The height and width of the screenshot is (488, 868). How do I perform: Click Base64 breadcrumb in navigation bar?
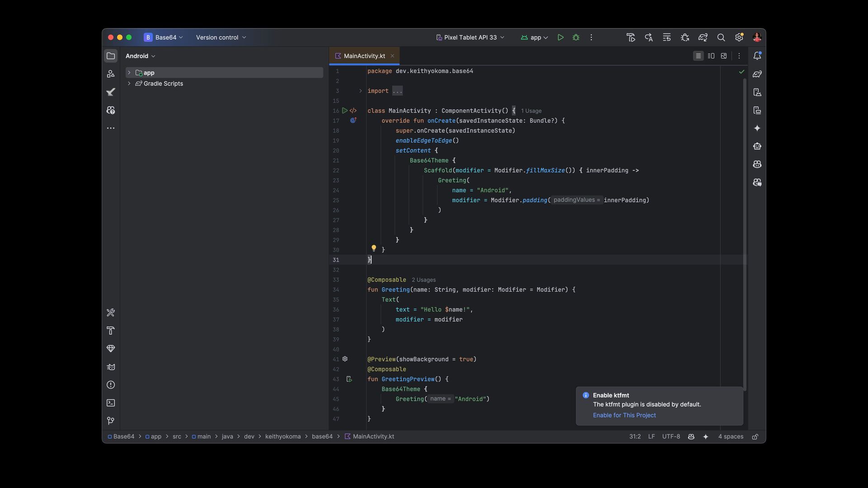[x=121, y=436]
